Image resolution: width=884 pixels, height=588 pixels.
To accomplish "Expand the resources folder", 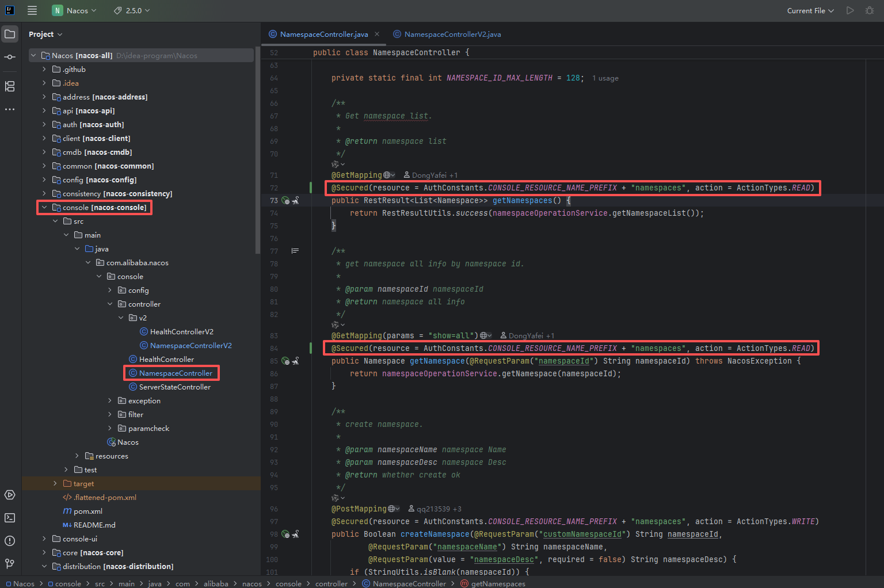I will click(77, 456).
